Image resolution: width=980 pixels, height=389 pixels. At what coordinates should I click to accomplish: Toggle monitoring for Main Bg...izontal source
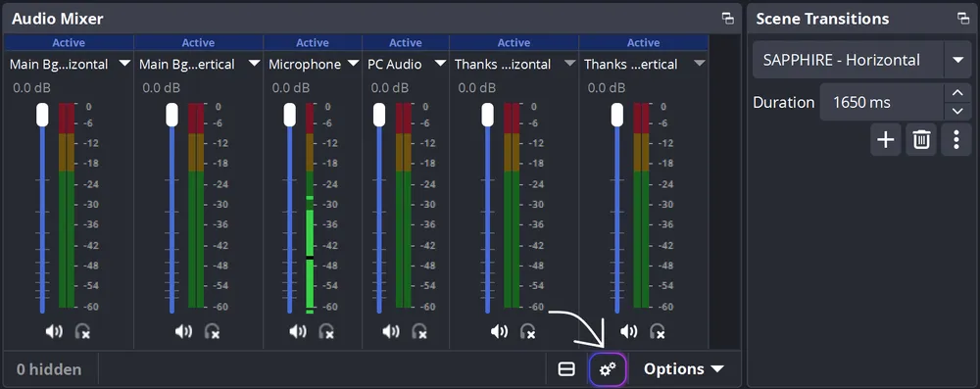(x=82, y=331)
